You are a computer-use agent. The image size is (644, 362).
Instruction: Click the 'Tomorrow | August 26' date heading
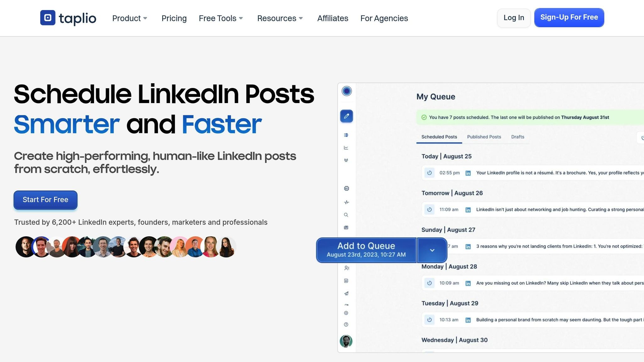[452, 193]
